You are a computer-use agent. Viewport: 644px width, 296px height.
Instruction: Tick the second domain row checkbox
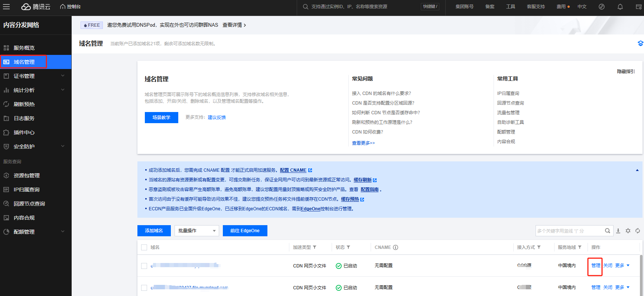(144, 288)
